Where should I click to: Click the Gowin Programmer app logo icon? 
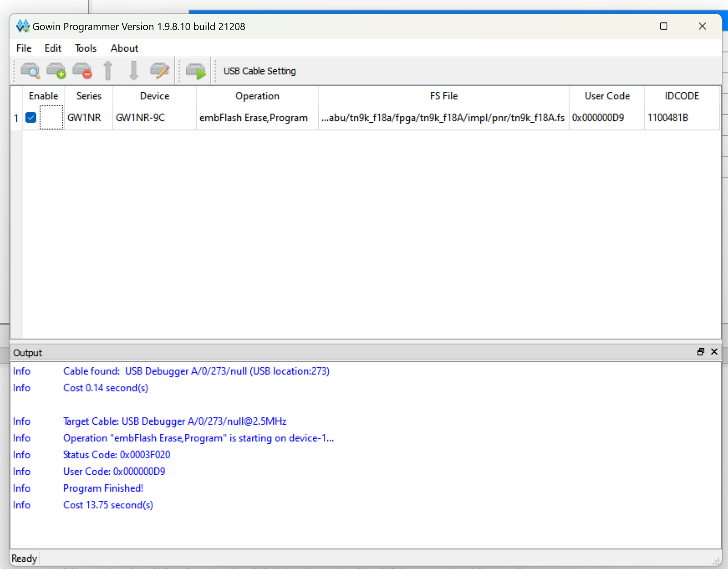point(22,26)
